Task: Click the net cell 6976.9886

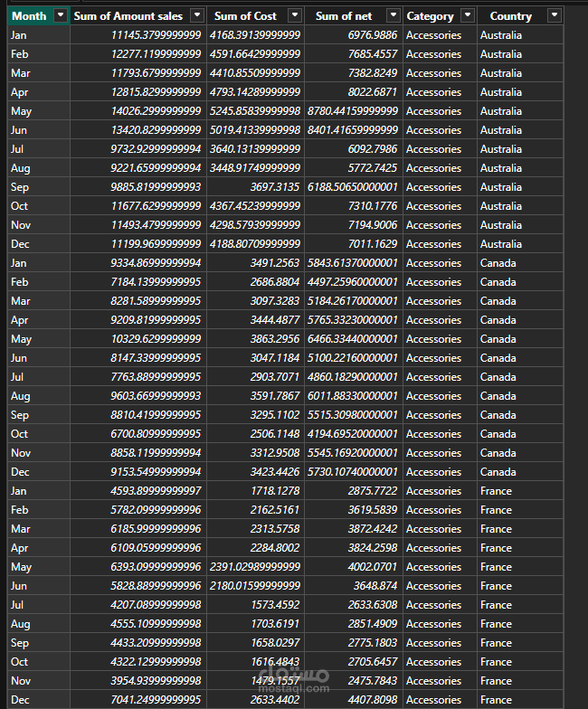Action: [x=354, y=35]
